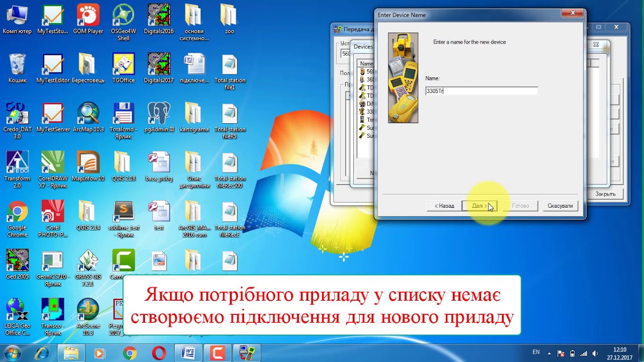Viewport: 644px width, 362px height.
Task: Open the MyTestEditor desktop shortcut
Action: point(53,69)
